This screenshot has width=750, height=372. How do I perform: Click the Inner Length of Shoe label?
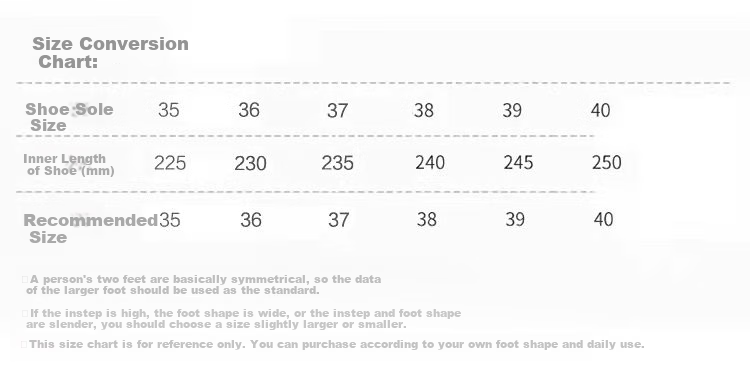(69, 164)
